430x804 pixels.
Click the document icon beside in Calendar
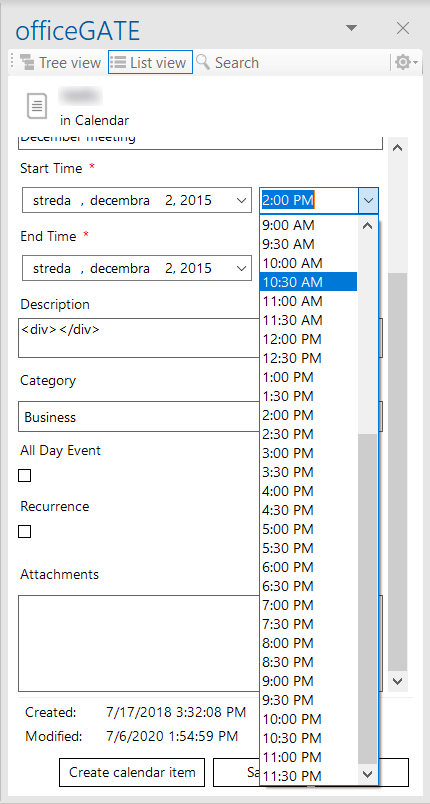(x=37, y=107)
